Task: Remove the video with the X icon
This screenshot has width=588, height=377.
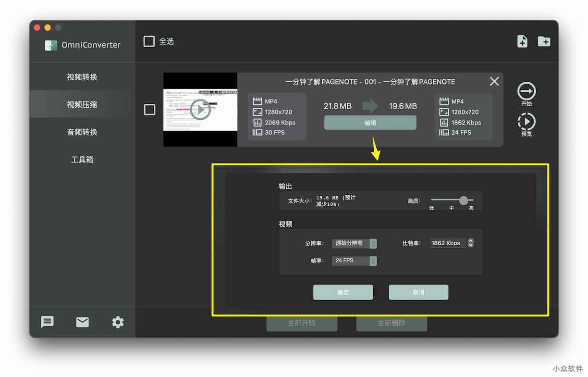Action: [x=494, y=81]
